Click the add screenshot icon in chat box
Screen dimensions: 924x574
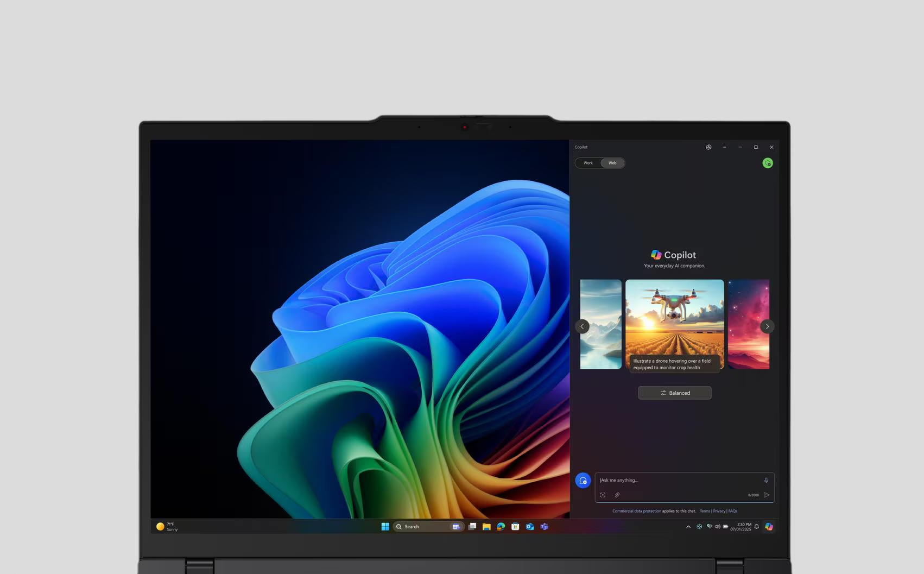point(603,495)
